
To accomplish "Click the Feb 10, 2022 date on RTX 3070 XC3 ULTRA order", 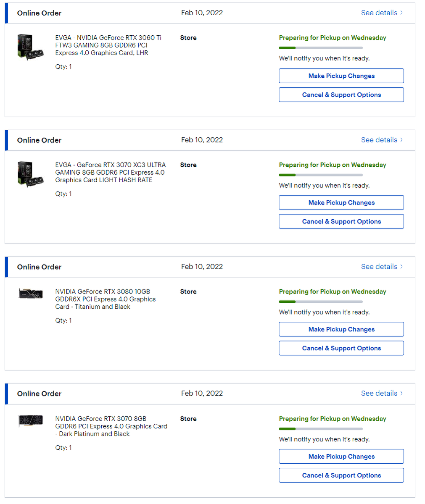I will pyautogui.click(x=202, y=140).
